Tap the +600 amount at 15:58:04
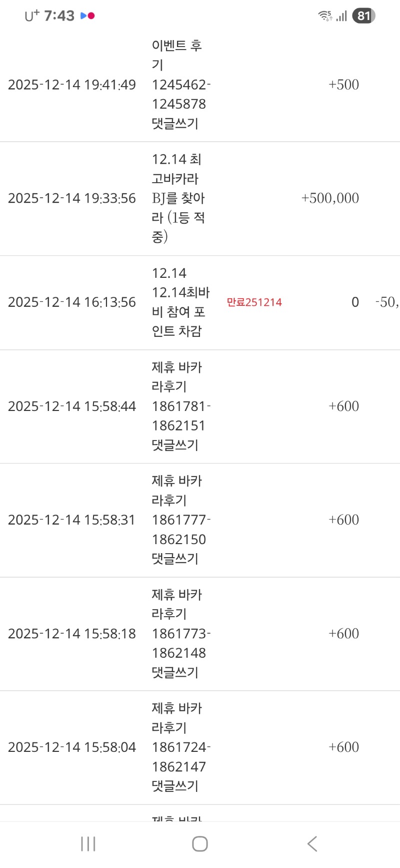This screenshot has height=868, width=400. pos(343,747)
